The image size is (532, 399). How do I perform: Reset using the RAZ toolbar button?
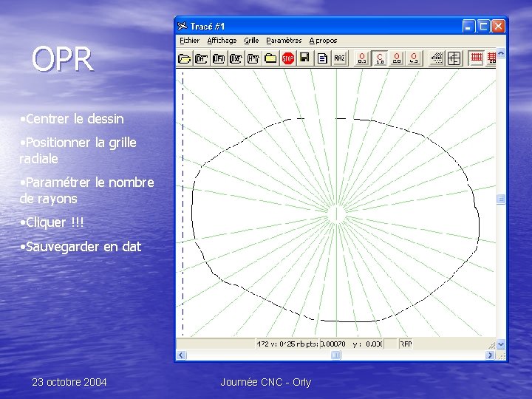click(x=339, y=58)
